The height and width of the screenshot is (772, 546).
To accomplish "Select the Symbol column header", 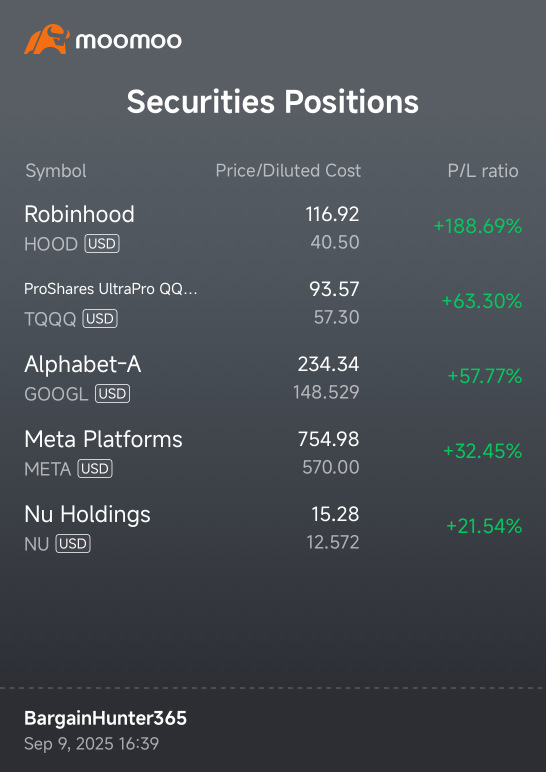I will (56, 171).
